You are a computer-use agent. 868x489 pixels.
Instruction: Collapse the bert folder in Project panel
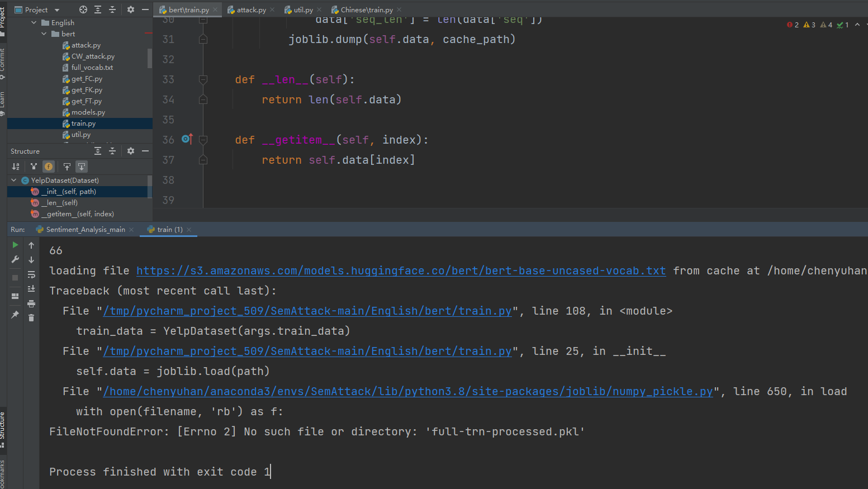(44, 34)
